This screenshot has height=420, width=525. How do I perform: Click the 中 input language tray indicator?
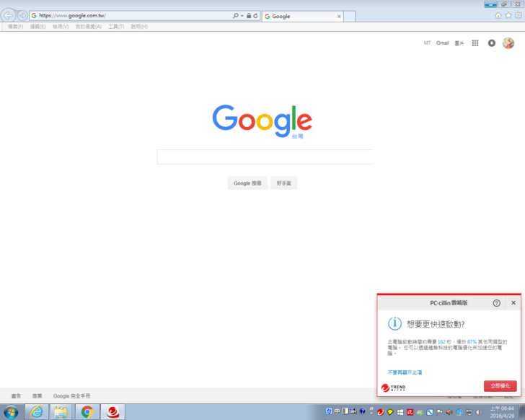coord(337,411)
